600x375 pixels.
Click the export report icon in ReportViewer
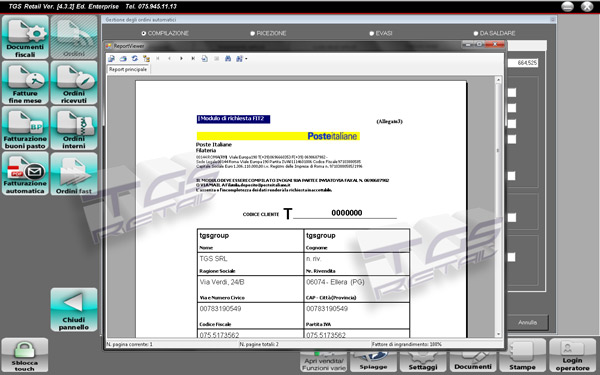click(111, 59)
